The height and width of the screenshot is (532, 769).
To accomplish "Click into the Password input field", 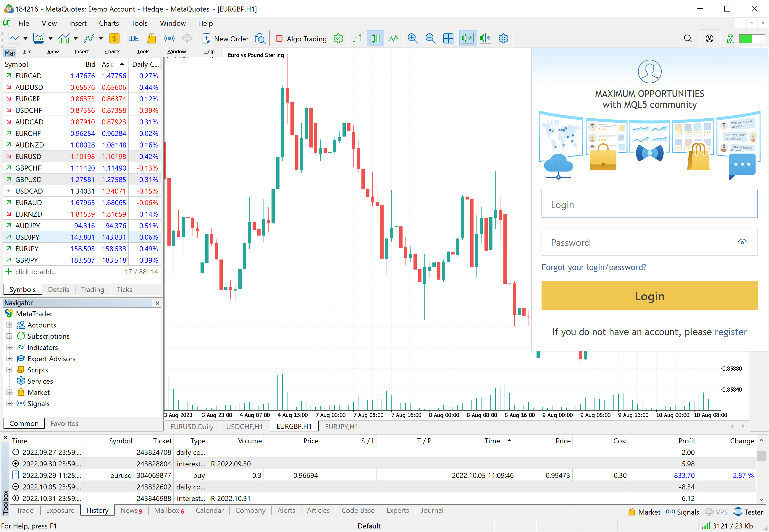I will (649, 242).
